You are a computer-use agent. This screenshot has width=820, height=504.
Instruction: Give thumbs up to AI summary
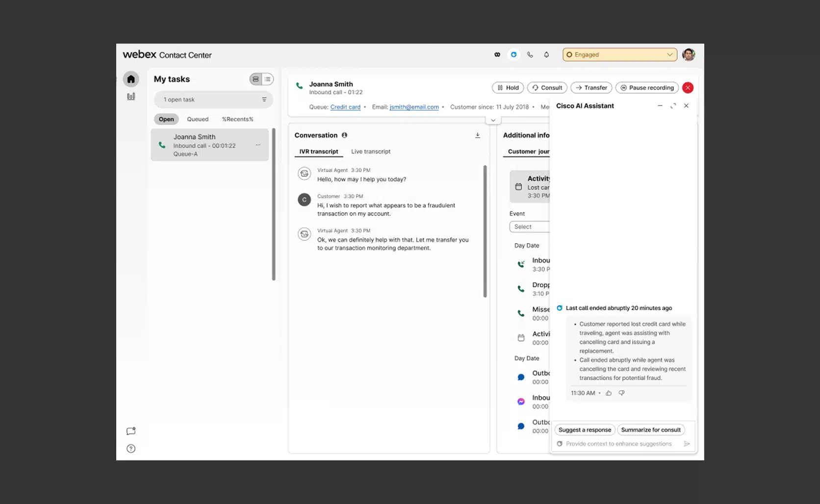pos(609,393)
